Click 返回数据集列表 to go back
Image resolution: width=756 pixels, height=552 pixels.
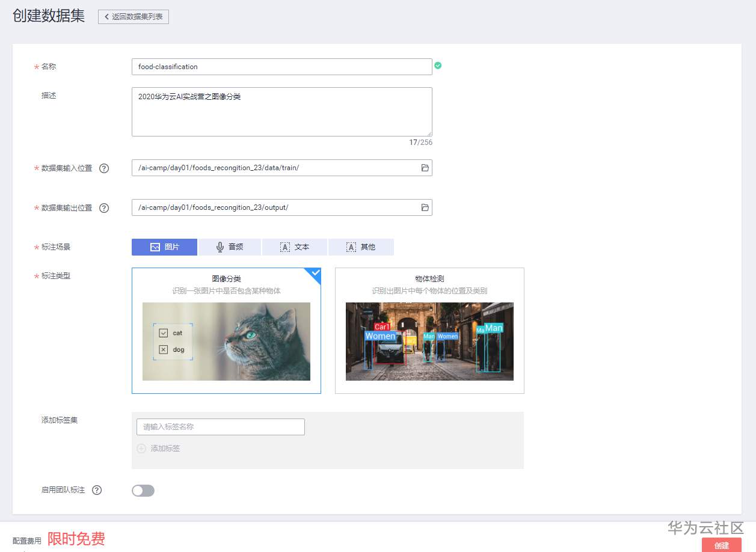point(133,17)
